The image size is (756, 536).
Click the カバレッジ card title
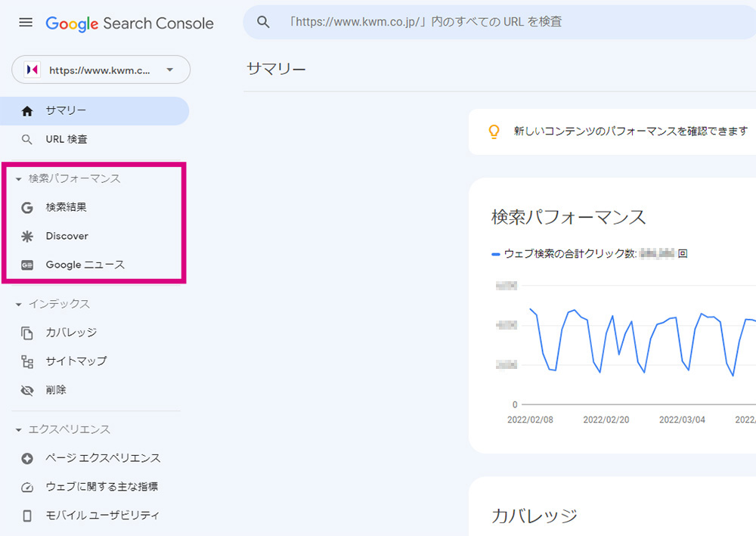coord(534,516)
